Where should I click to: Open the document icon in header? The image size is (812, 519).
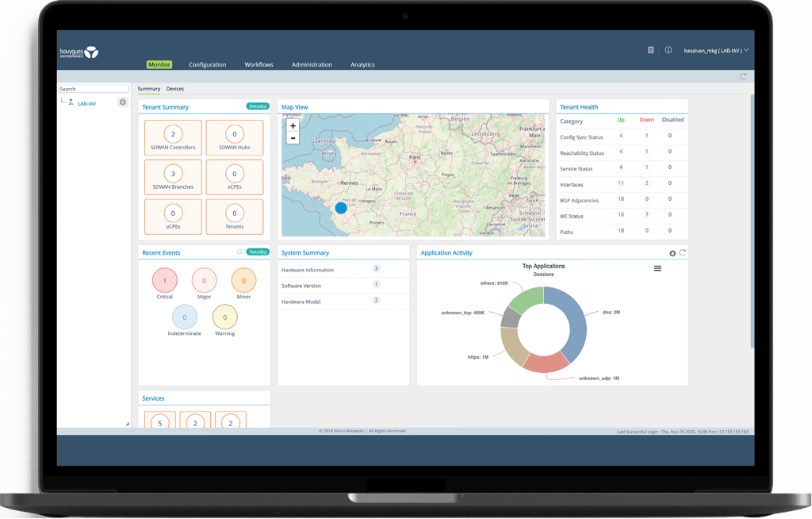(650, 50)
